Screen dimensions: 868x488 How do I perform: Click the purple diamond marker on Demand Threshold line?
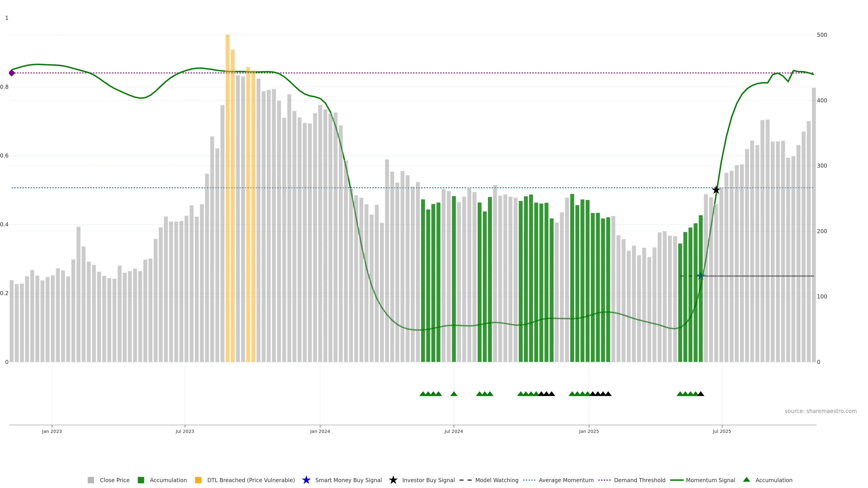pyautogui.click(x=12, y=73)
